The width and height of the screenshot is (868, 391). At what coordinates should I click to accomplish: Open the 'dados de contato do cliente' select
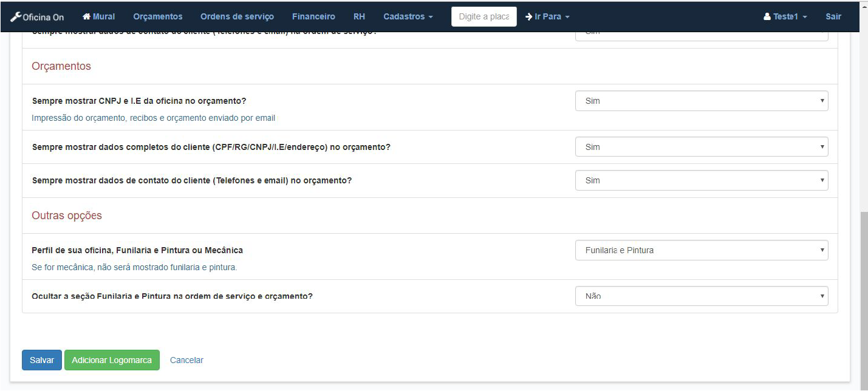[701, 180]
